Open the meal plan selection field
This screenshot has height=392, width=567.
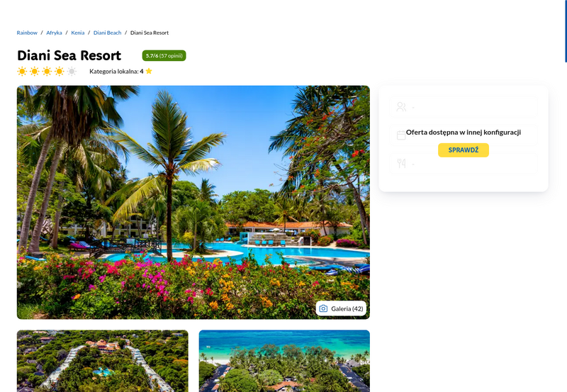(464, 164)
